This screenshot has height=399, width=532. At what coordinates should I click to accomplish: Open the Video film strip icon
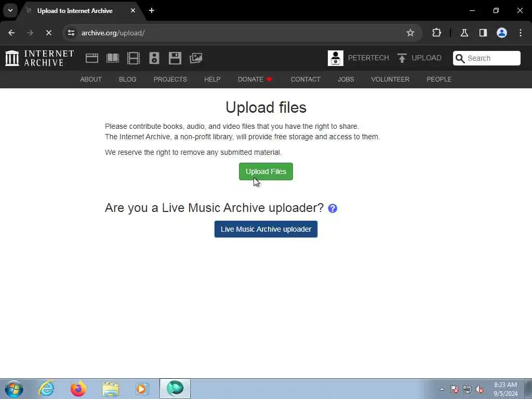click(x=134, y=58)
